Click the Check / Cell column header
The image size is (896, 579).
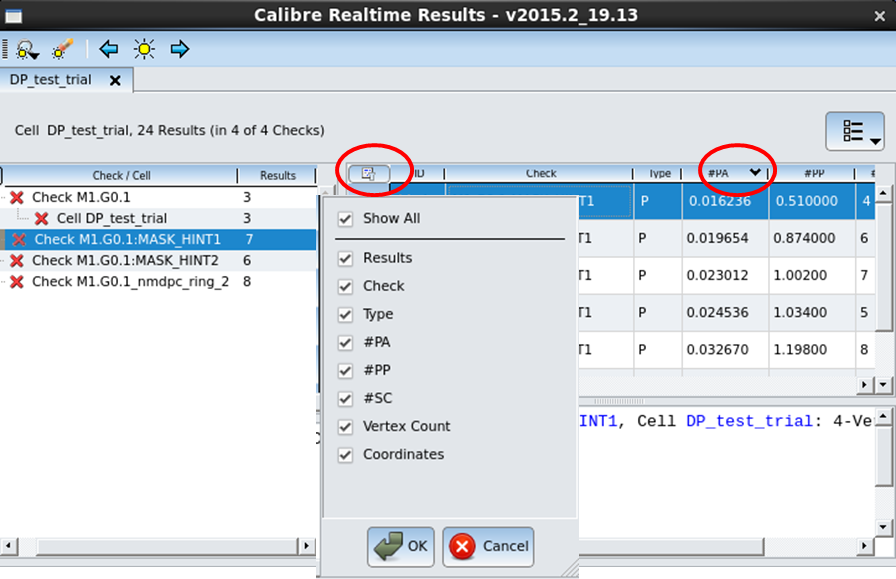tap(121, 175)
